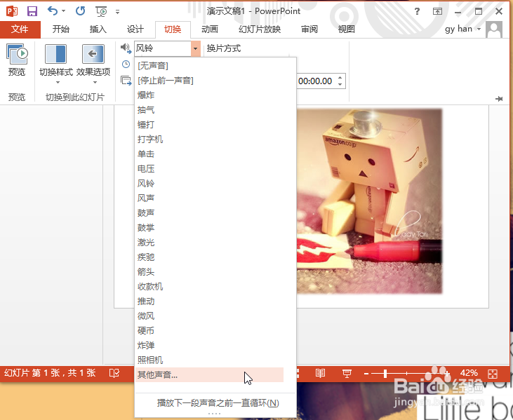This screenshot has height=420, width=513.
Task: Choose the 风声 sound
Action: [209, 198]
